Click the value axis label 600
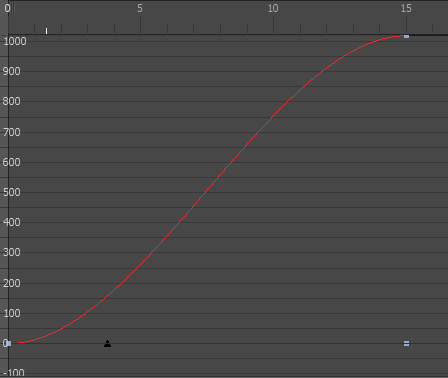448x378 pixels. [x=11, y=162]
